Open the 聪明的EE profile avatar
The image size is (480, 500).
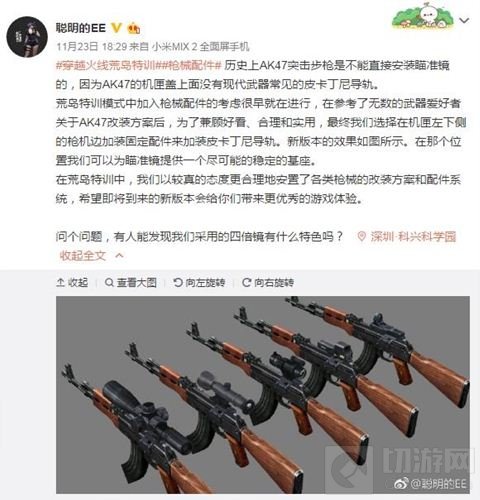point(27,37)
